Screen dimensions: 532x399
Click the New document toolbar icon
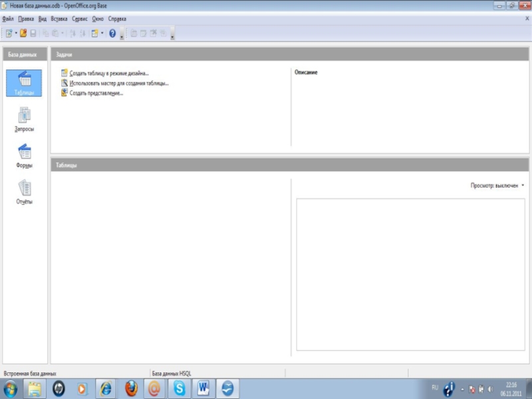coord(9,33)
